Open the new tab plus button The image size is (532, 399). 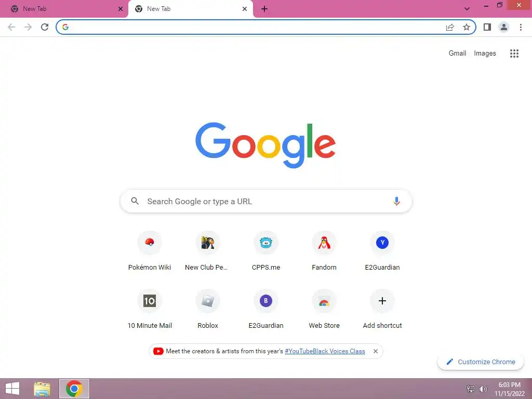click(x=264, y=9)
